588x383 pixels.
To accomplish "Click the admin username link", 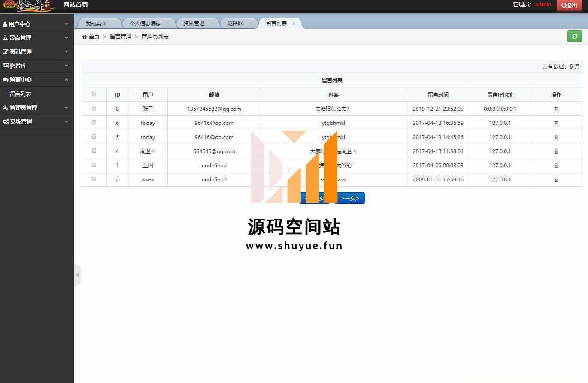I will pos(543,5).
